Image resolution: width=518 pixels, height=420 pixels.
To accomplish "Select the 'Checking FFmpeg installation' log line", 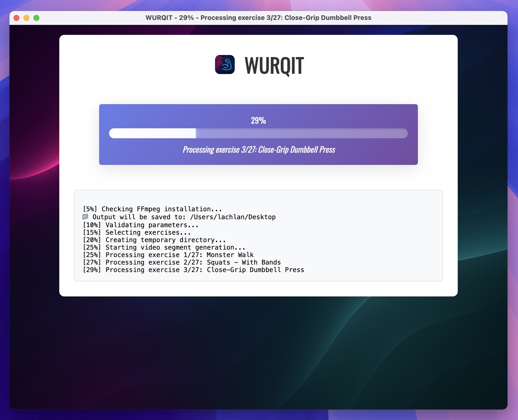I will [152, 209].
